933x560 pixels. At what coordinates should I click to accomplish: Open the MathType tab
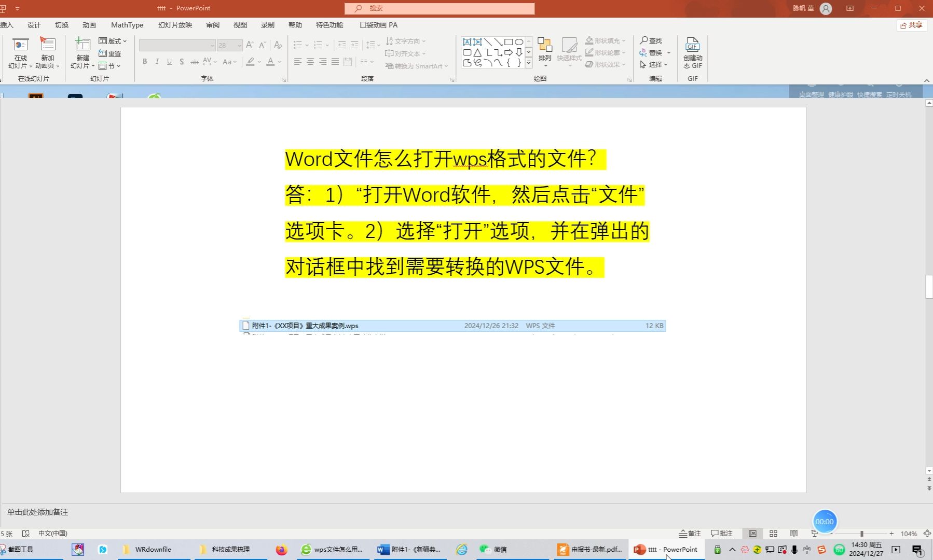127,25
